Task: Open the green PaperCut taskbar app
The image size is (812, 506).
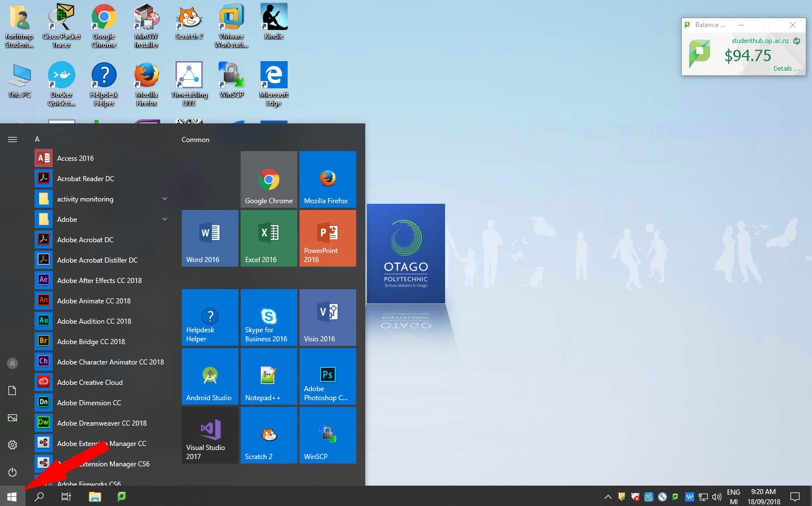Action: 121,496
